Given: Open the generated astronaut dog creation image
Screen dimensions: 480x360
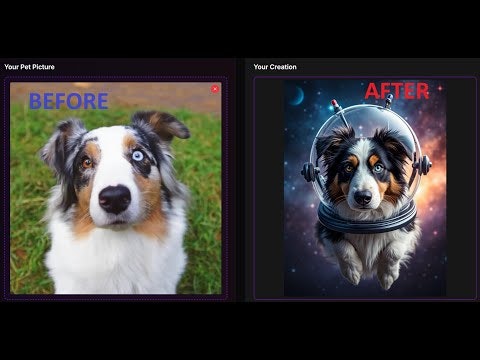Looking at the screenshot, I should (x=365, y=188).
